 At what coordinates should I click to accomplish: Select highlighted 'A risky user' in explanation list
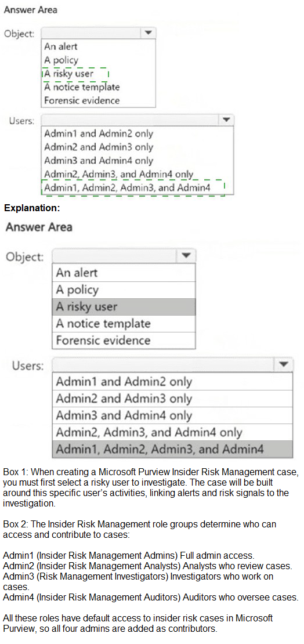click(124, 307)
